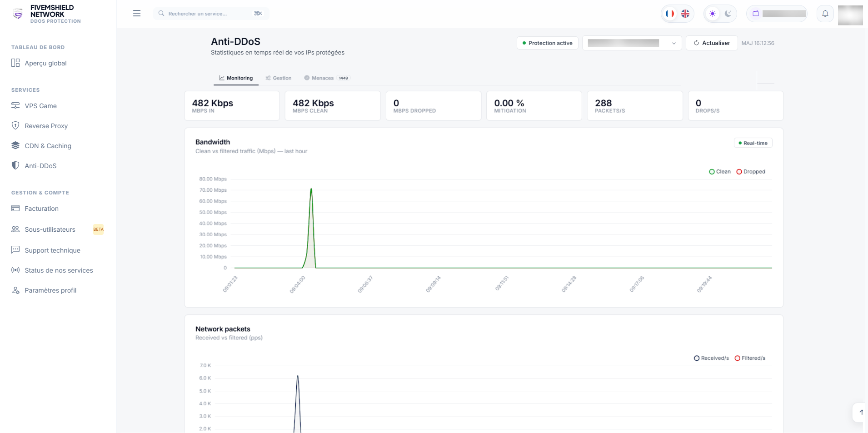Expand the protected IP dropdown
This screenshot has height=433, width=868.
pos(632,43)
